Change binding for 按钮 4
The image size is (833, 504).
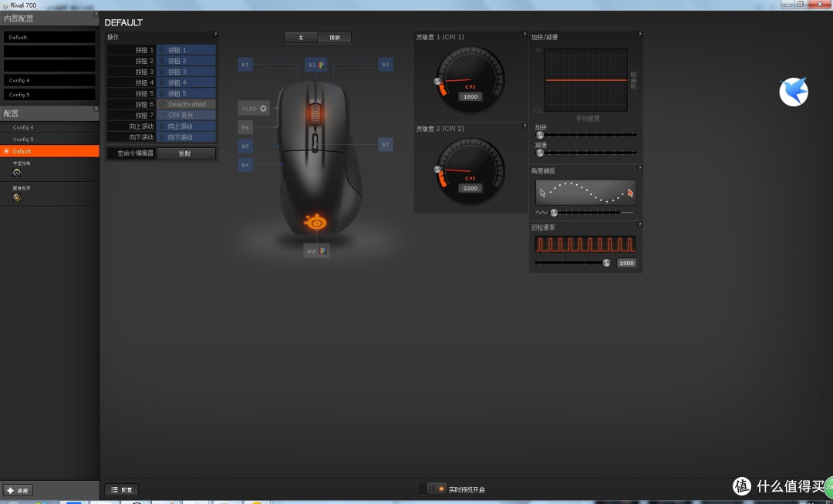tap(186, 82)
